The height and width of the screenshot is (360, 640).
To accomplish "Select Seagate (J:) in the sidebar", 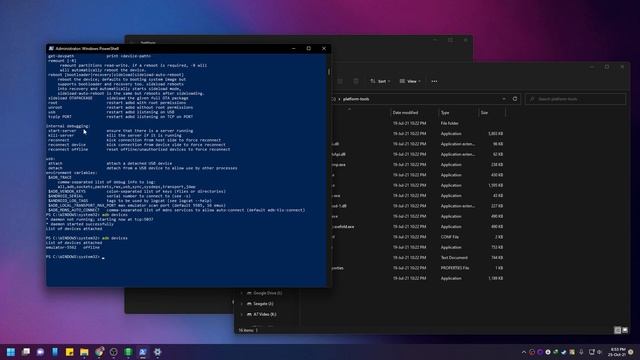I will 260,304.
